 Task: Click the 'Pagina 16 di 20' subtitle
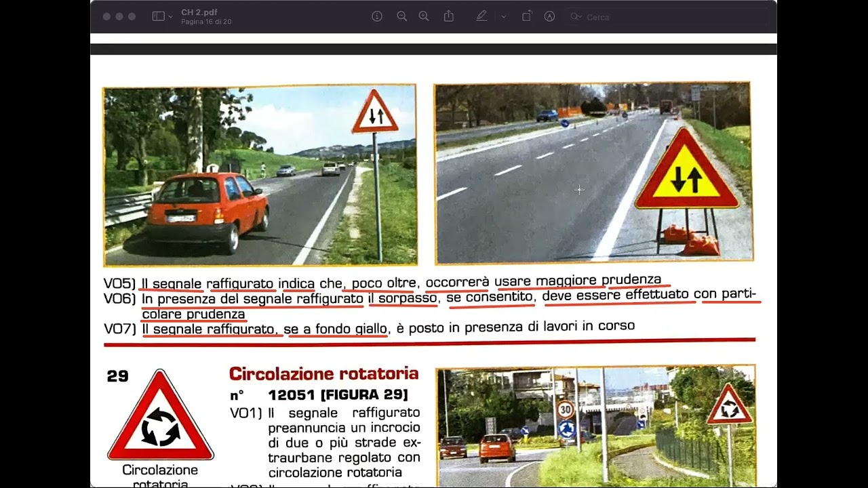pyautogui.click(x=206, y=22)
